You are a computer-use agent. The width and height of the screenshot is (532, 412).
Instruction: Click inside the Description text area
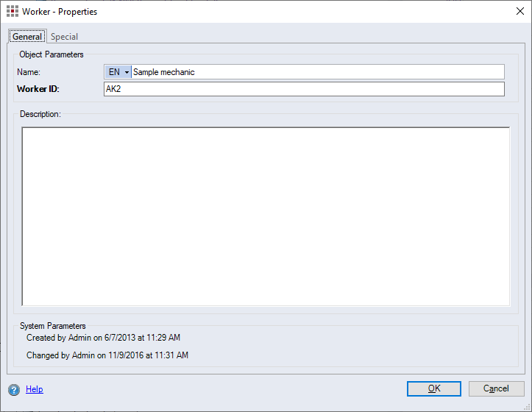(265, 216)
